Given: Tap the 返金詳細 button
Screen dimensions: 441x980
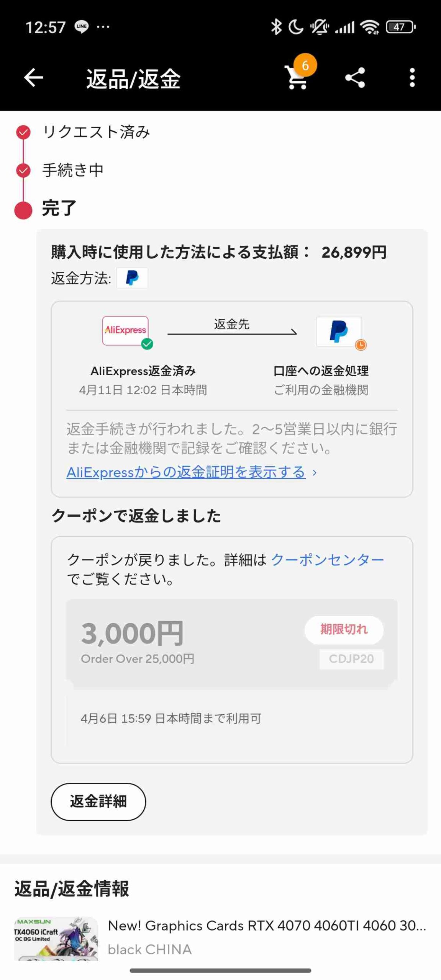Looking at the screenshot, I should coord(98,801).
